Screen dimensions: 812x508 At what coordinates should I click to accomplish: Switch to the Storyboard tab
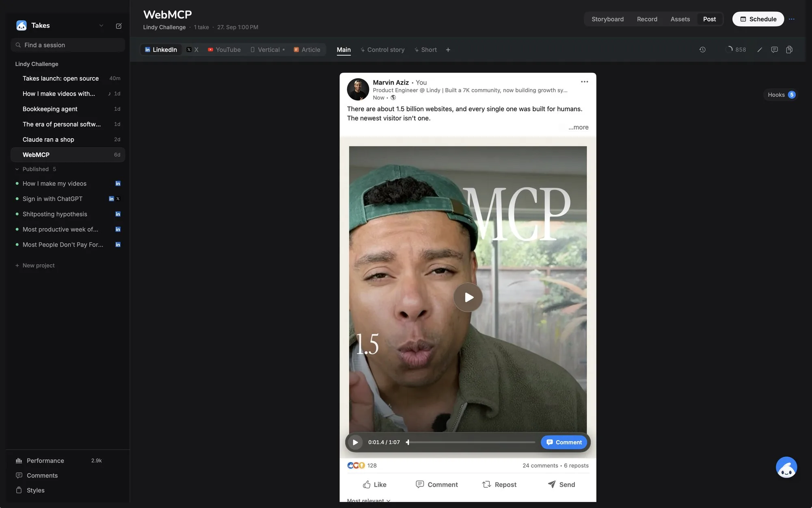(607, 19)
